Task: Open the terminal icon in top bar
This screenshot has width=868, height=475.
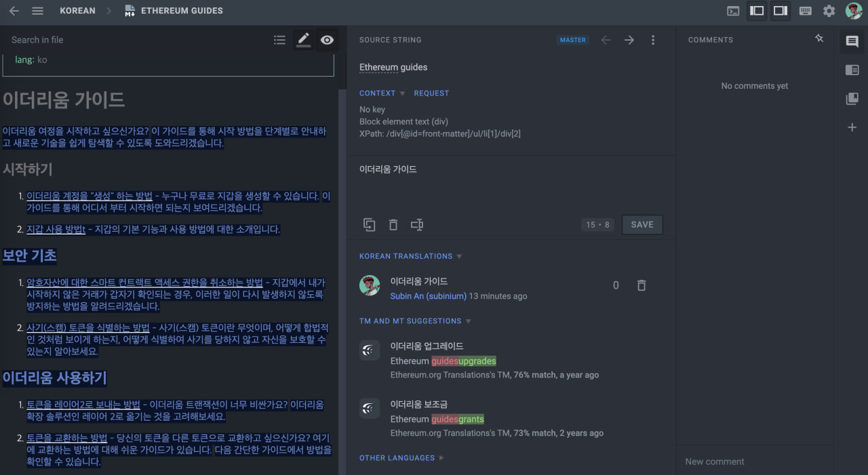Action: pos(733,11)
